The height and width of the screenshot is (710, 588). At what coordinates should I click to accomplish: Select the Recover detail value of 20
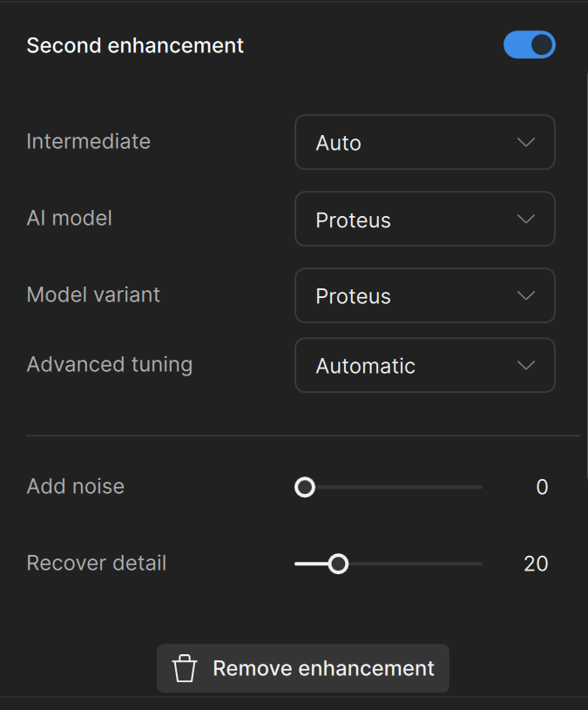pyautogui.click(x=536, y=564)
